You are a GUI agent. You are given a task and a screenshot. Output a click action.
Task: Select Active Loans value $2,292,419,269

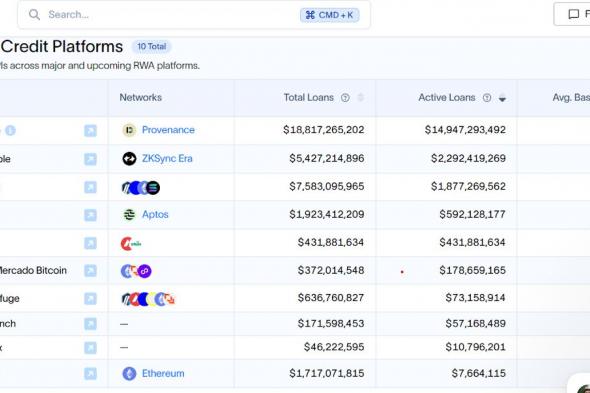click(468, 158)
